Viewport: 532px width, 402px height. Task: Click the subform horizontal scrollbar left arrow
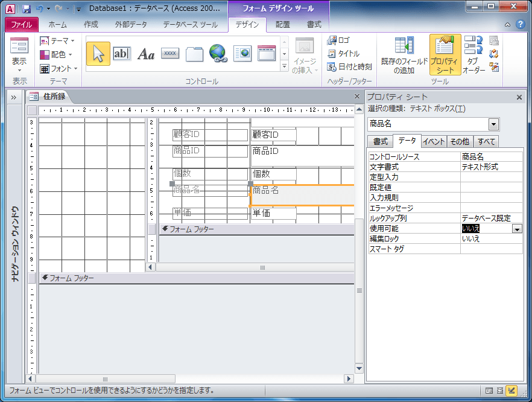pos(150,267)
